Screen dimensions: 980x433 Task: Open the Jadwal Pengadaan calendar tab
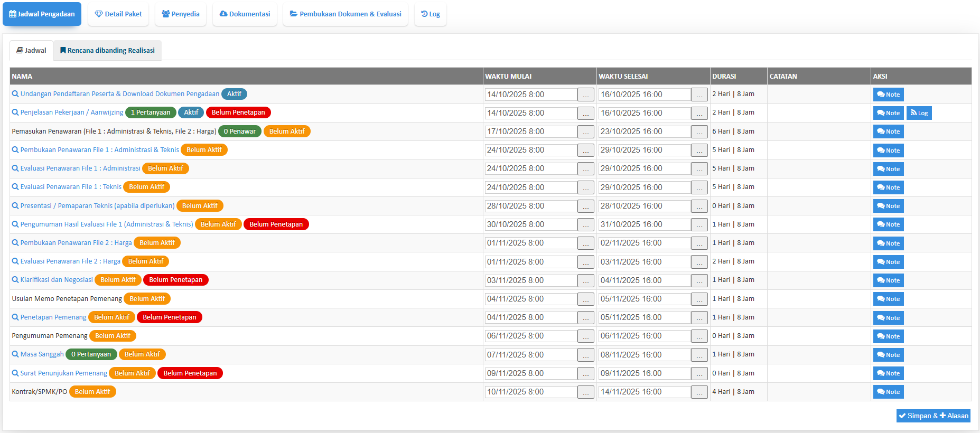[42, 14]
